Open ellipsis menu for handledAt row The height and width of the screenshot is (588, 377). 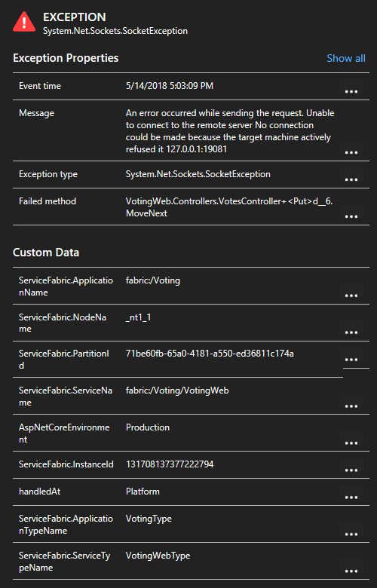coord(351,498)
